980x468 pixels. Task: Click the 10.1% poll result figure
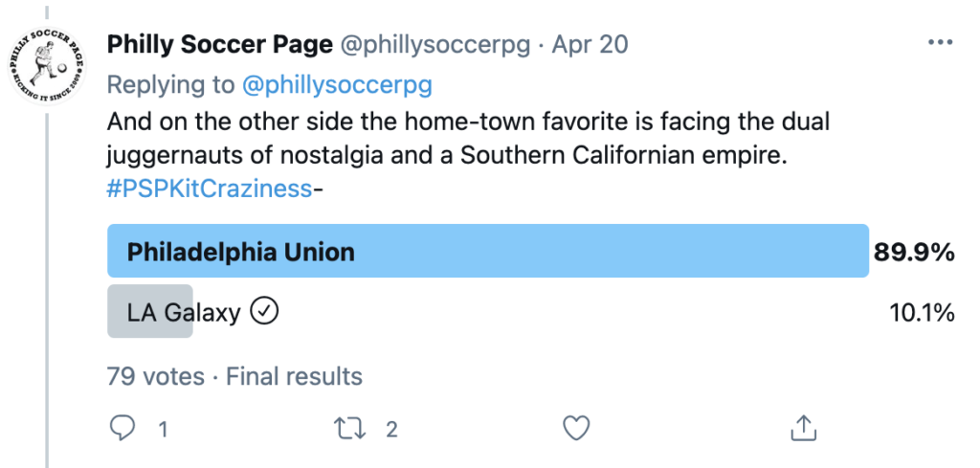pos(922,313)
